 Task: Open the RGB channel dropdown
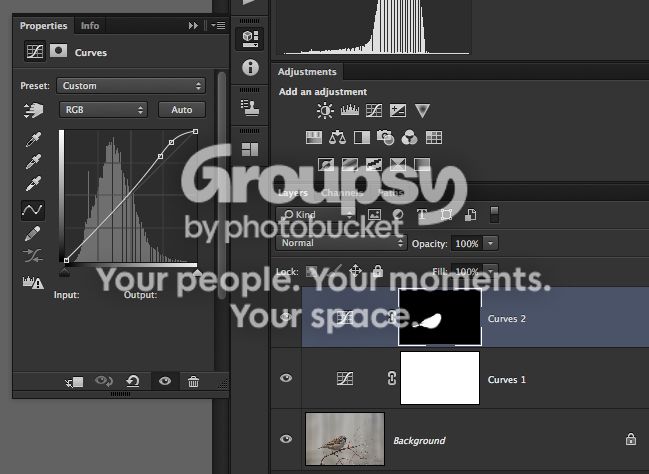[103, 110]
